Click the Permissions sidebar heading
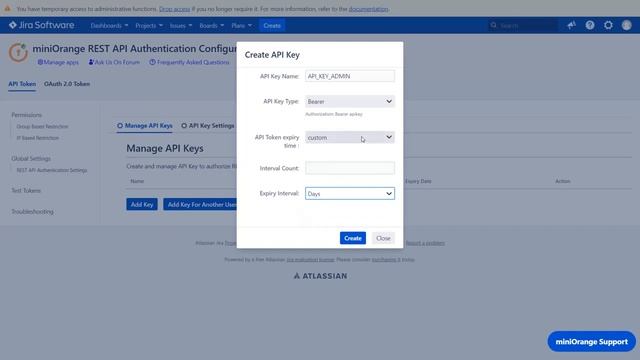The width and height of the screenshot is (640, 360). [x=27, y=115]
